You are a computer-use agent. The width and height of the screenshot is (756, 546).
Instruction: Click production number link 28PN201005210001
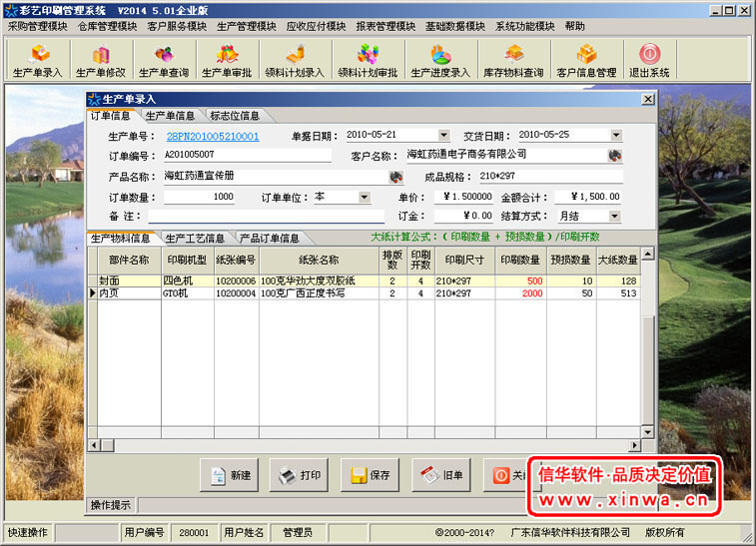coord(213,137)
